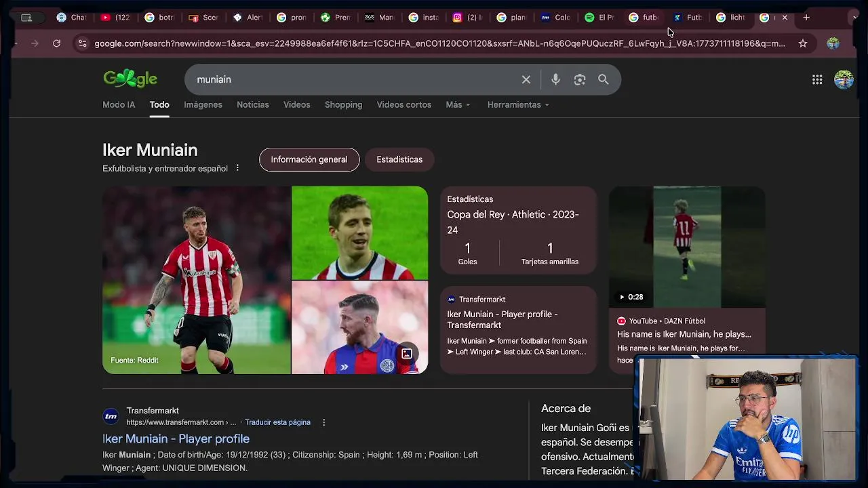Click the Estadísticas chip
The height and width of the screenshot is (488, 868).
click(x=399, y=159)
